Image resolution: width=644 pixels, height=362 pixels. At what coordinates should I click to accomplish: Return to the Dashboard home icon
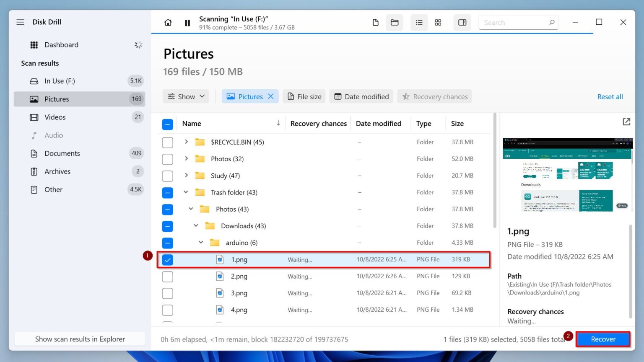[x=168, y=23]
